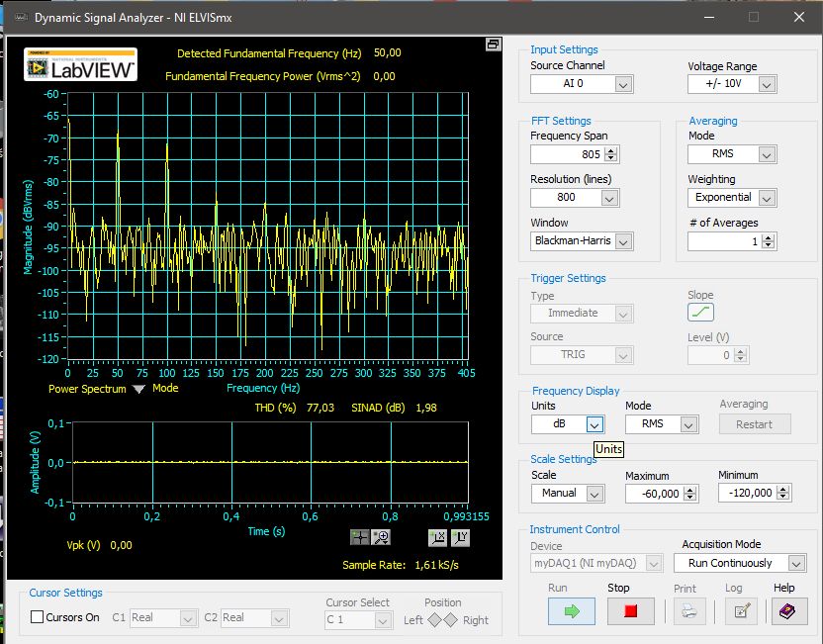The width and height of the screenshot is (823, 644).
Task: Open the trigger Type Immediate dropdown
Action: coord(623,314)
